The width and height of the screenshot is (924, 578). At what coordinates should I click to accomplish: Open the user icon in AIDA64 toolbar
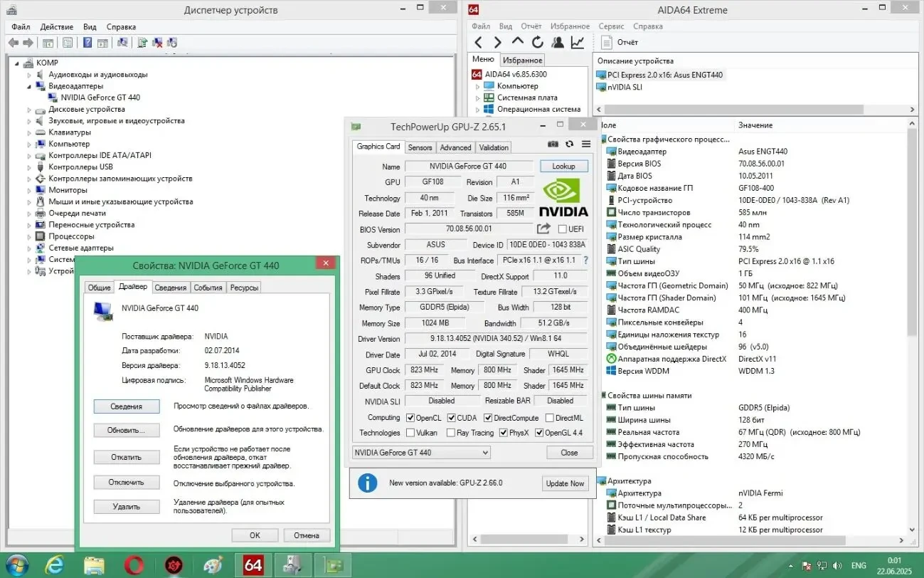tap(558, 43)
